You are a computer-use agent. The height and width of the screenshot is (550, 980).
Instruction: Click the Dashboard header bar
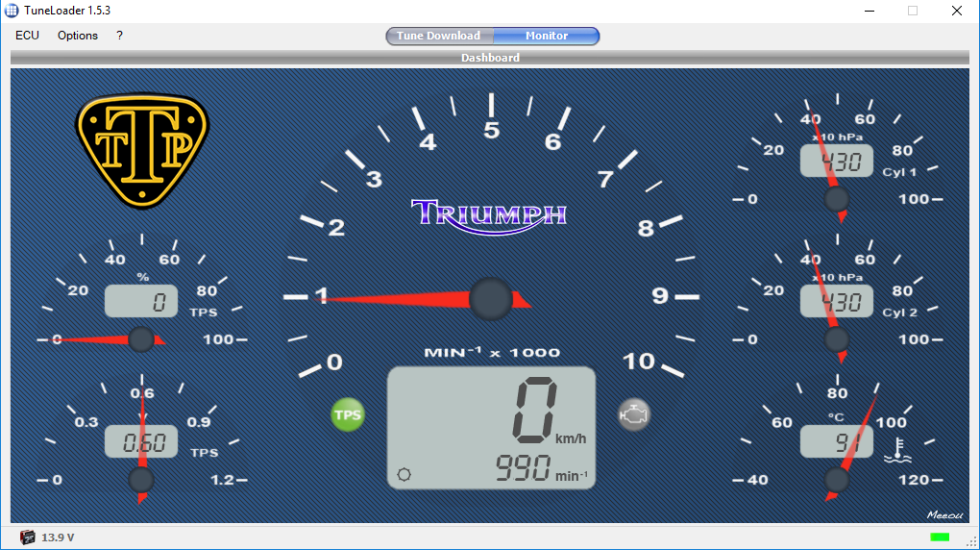[490, 58]
